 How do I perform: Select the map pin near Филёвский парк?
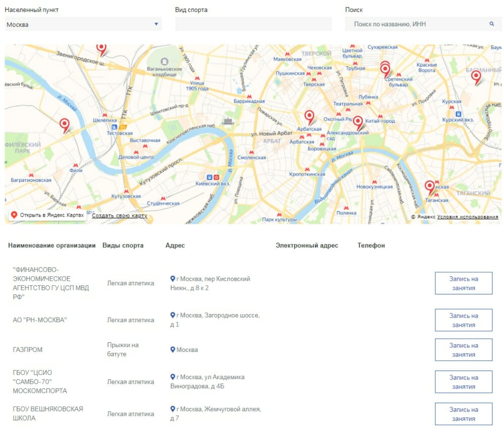[65, 126]
